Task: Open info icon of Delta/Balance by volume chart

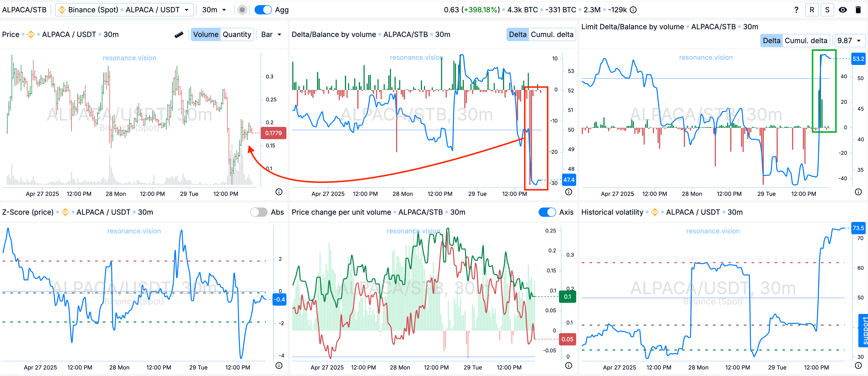Action: coord(568,192)
